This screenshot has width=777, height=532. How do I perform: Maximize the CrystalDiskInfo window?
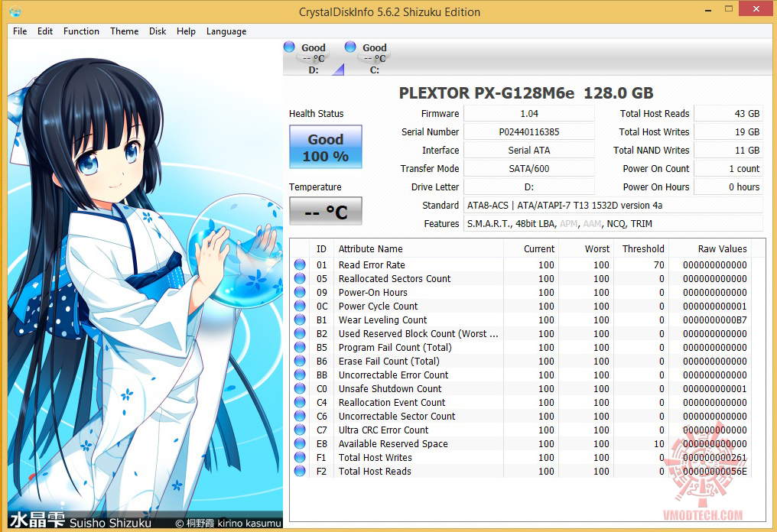coord(728,9)
